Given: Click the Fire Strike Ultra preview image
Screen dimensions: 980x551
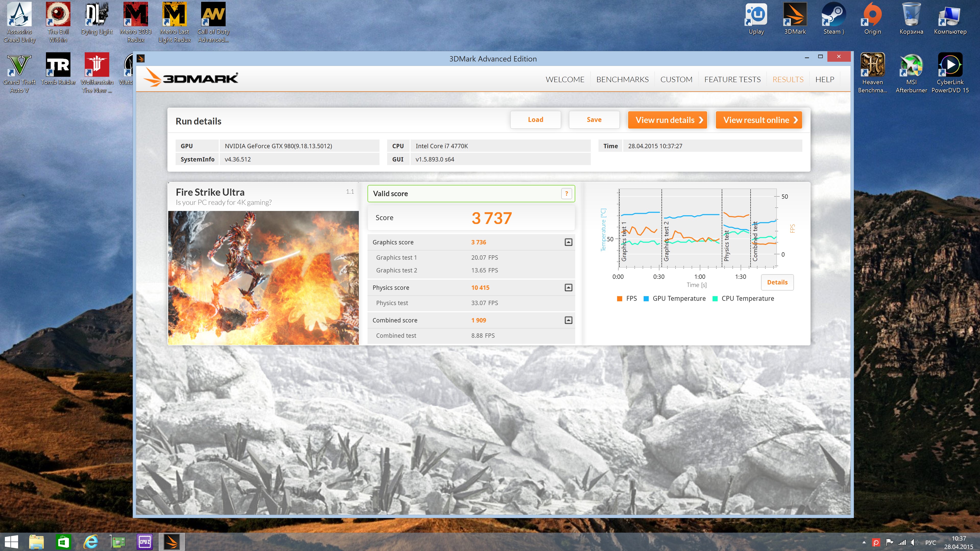Looking at the screenshot, I should [263, 278].
